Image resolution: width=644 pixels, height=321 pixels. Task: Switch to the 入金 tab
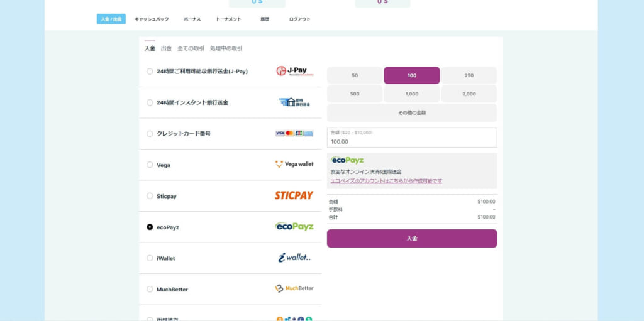[150, 48]
